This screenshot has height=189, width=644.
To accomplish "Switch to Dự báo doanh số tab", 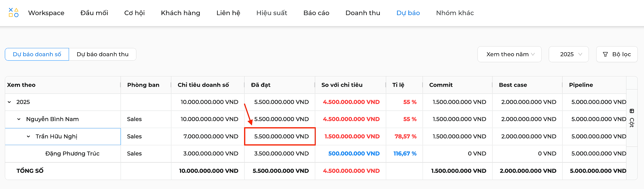I will click(x=37, y=54).
